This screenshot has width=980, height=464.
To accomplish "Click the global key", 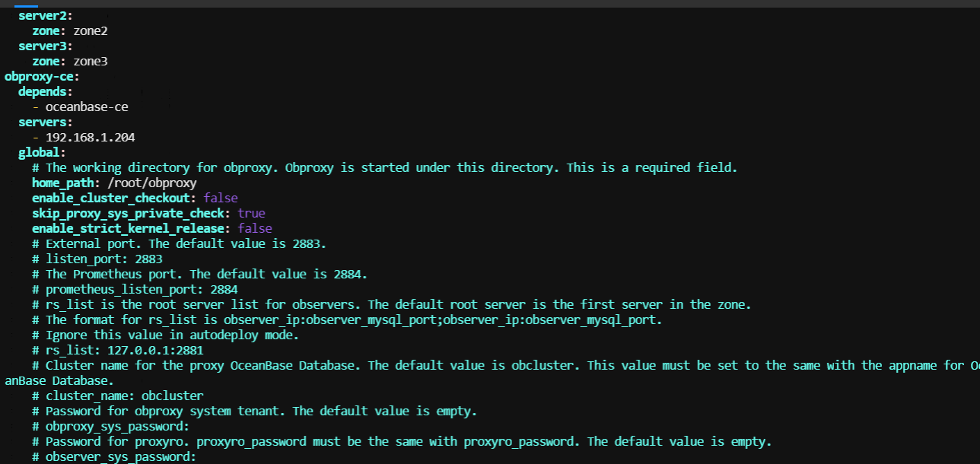I will coord(39,152).
